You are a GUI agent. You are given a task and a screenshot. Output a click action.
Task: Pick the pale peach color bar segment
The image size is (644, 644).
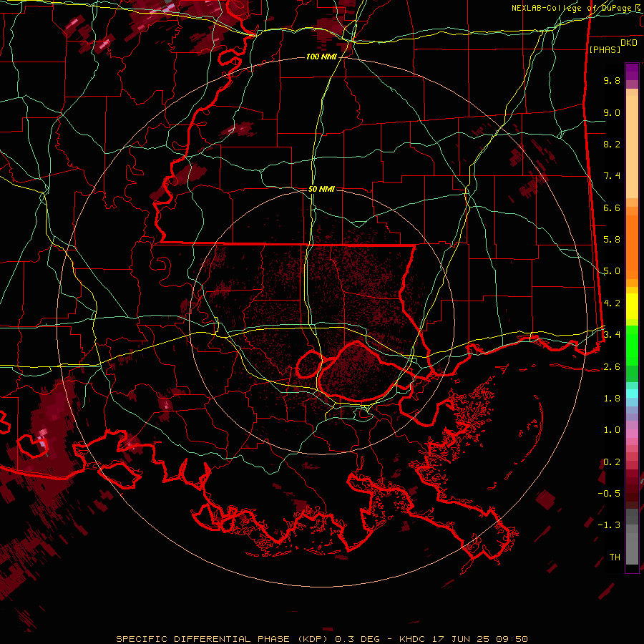(632, 148)
